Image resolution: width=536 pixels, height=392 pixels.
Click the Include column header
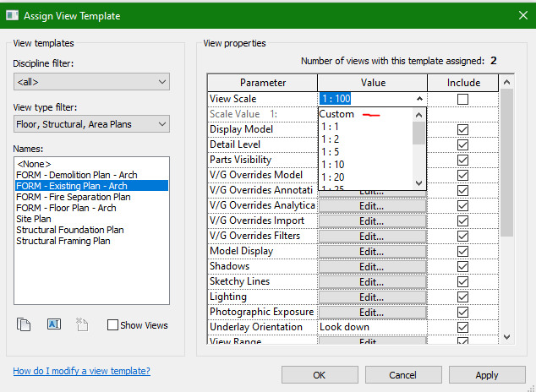(x=463, y=83)
